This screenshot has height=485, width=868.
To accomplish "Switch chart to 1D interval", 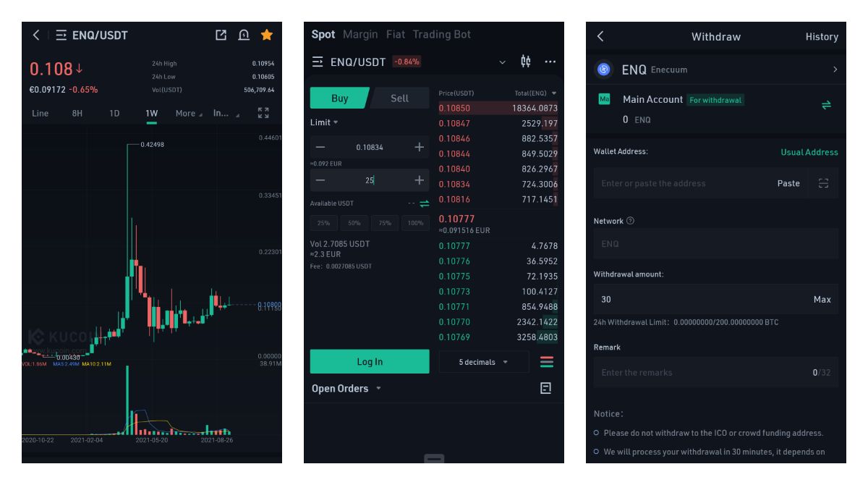I will tap(114, 114).
